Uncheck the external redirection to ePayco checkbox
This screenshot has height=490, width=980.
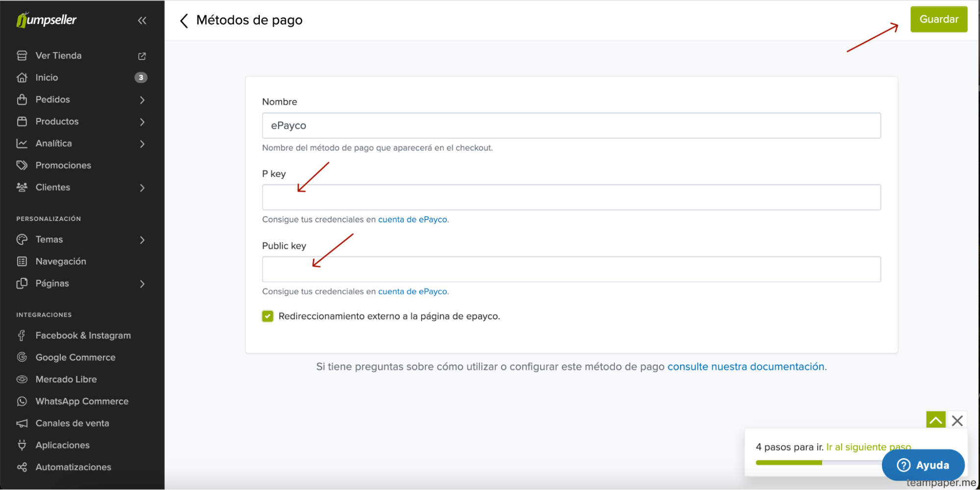[x=268, y=317]
